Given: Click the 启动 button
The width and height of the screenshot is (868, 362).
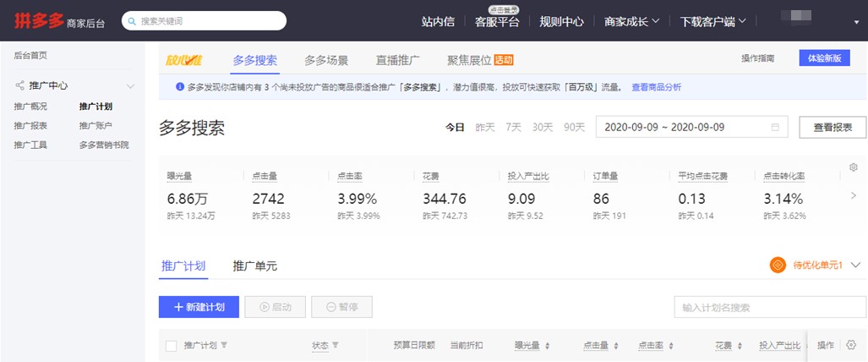Looking at the screenshot, I should 276,307.
